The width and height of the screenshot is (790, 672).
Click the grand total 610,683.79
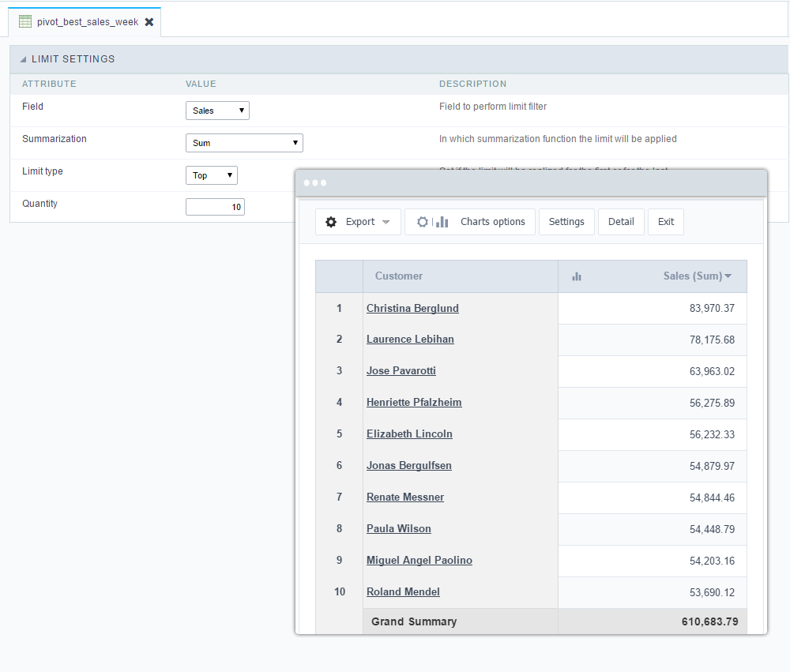point(710,621)
